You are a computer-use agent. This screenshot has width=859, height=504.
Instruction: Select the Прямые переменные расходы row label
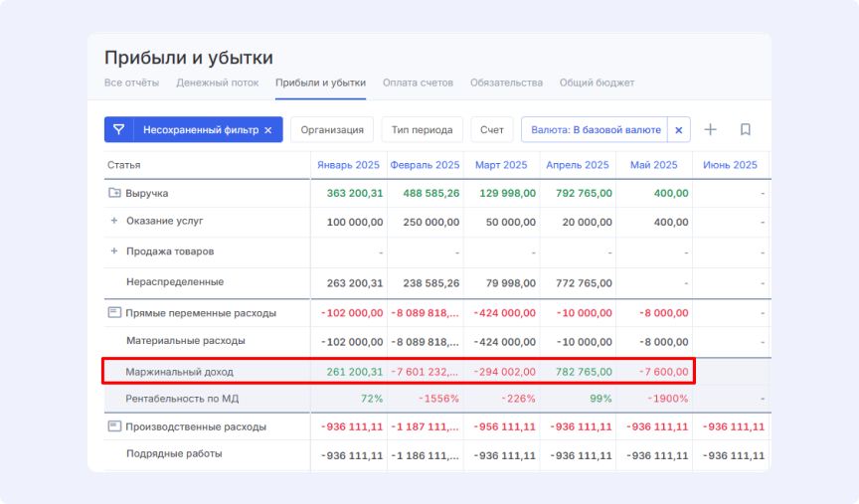coord(201,313)
